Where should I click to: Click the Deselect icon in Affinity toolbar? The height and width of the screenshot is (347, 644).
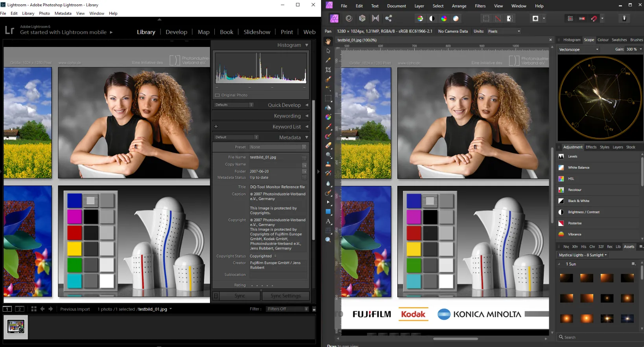point(498,18)
